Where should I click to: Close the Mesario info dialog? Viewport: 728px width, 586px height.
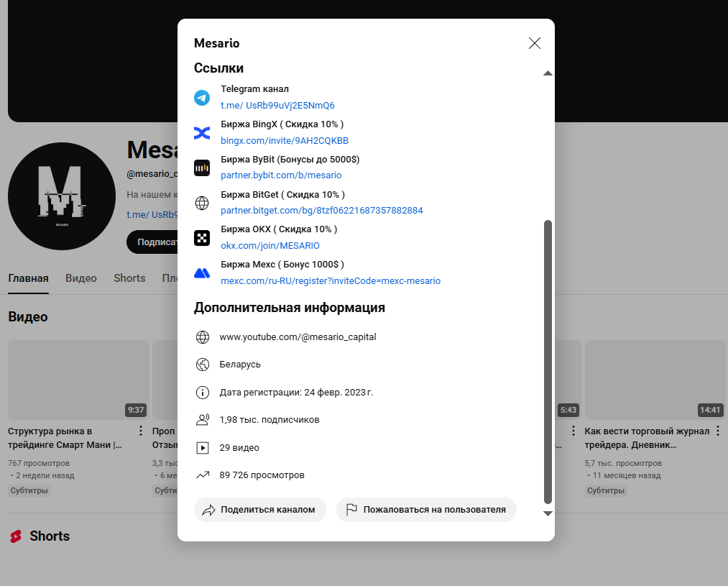coord(534,43)
